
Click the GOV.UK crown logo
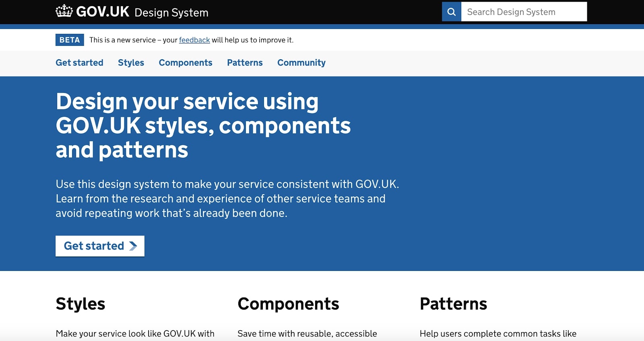coord(64,11)
